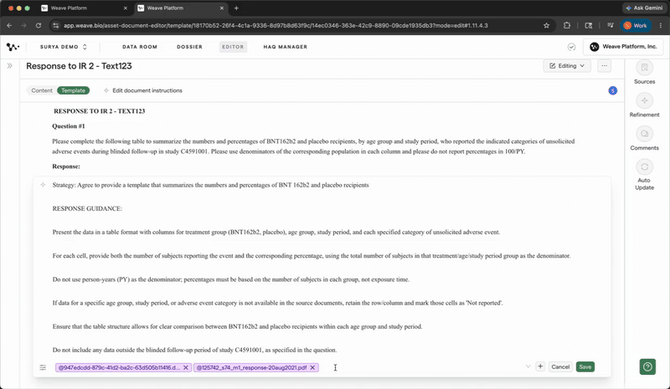Screen dimensions: 670x389
Task: Expand the left sidebar chevrons
Action: (x=10, y=66)
